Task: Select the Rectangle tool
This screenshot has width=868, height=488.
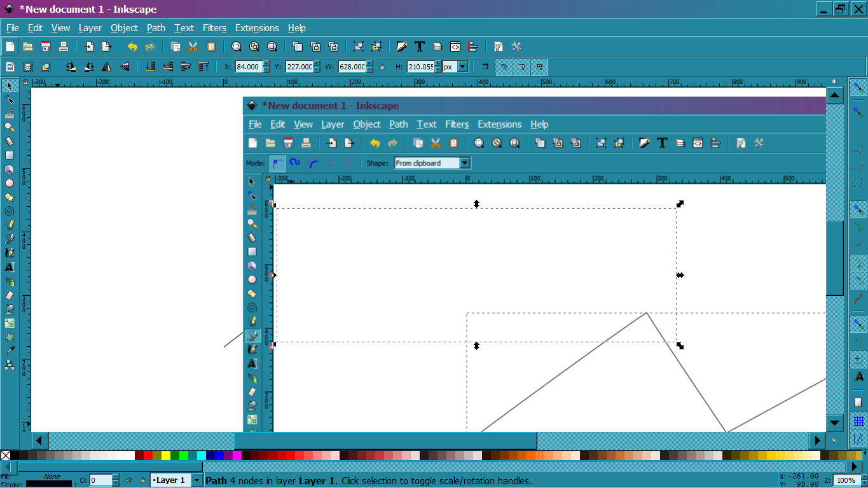Action: point(10,155)
